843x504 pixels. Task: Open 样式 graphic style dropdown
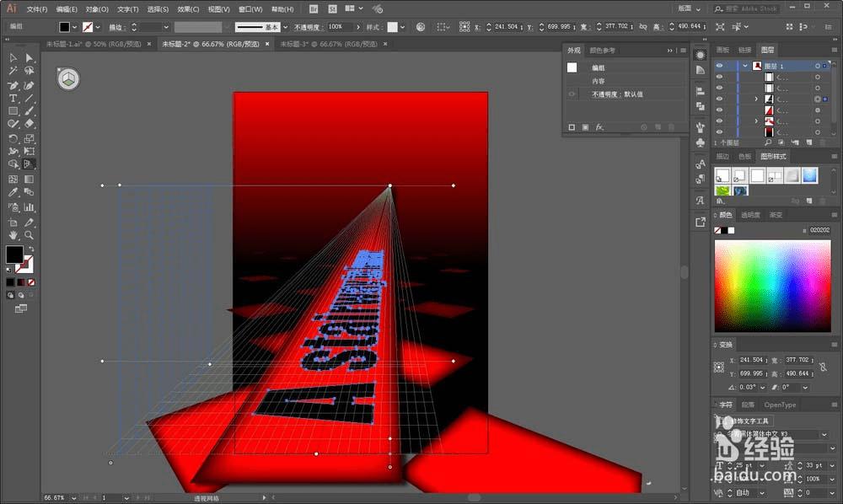pos(402,27)
